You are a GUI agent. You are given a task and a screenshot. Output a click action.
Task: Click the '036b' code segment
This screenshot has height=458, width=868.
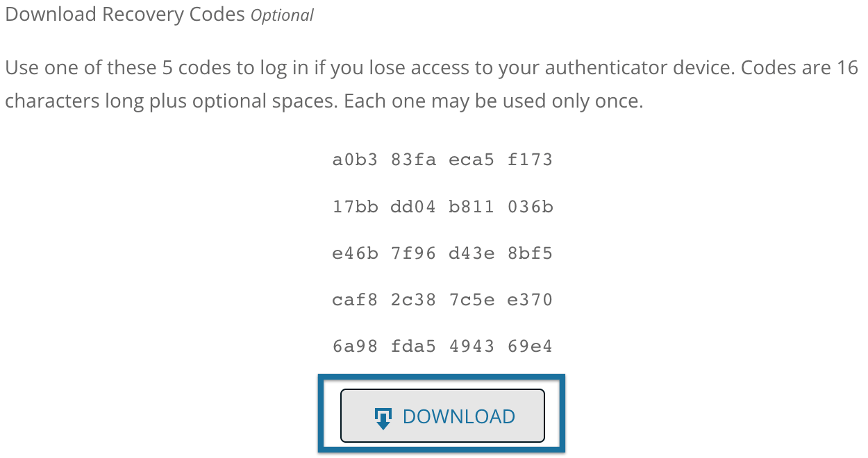(x=530, y=207)
